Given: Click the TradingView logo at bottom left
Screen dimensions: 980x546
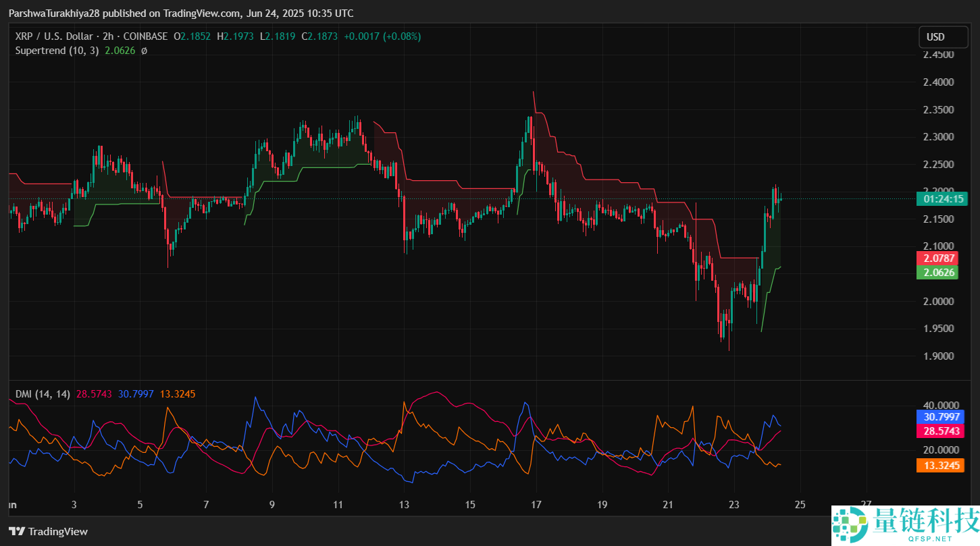Looking at the screenshot, I should (x=48, y=532).
